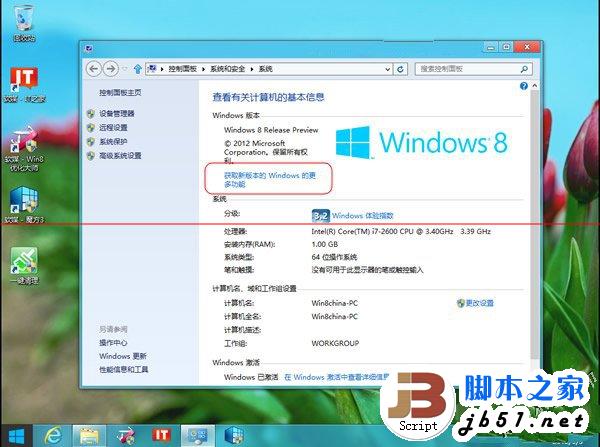Go up one level with the up arrow
This screenshot has height=447, width=600.
coord(137,69)
